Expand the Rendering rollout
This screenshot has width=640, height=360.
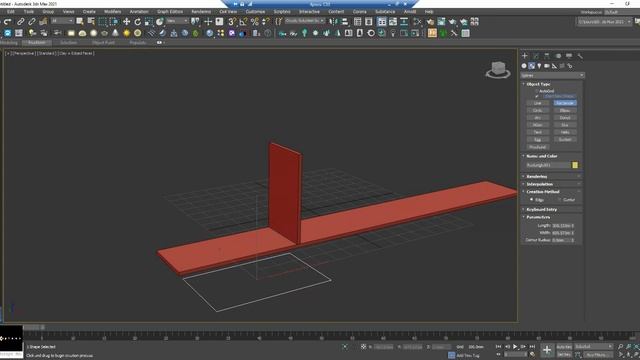click(536, 176)
